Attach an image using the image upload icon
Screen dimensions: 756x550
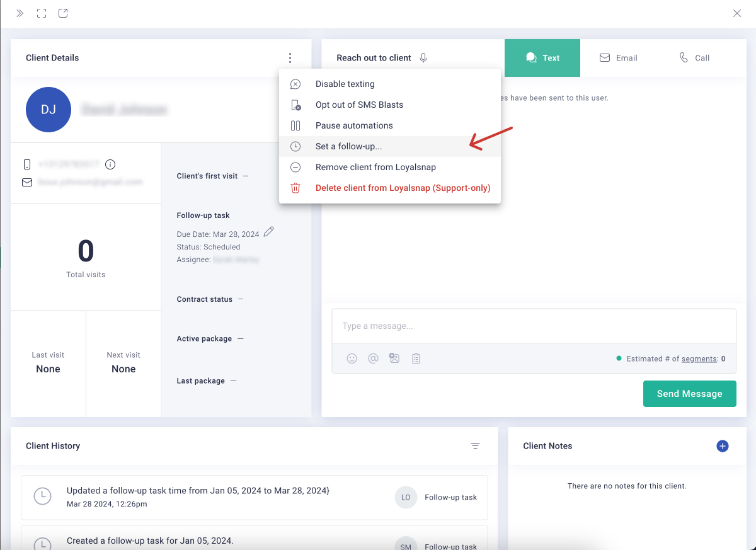click(x=394, y=358)
